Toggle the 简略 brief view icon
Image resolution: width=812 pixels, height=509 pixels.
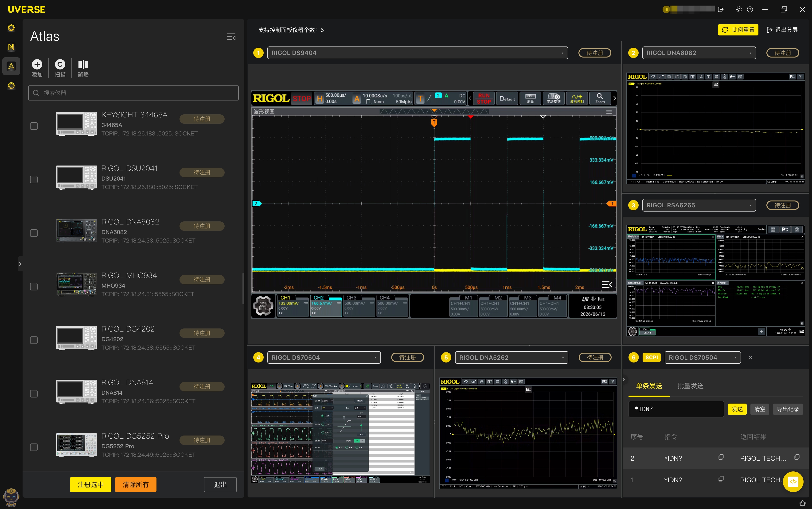click(83, 64)
